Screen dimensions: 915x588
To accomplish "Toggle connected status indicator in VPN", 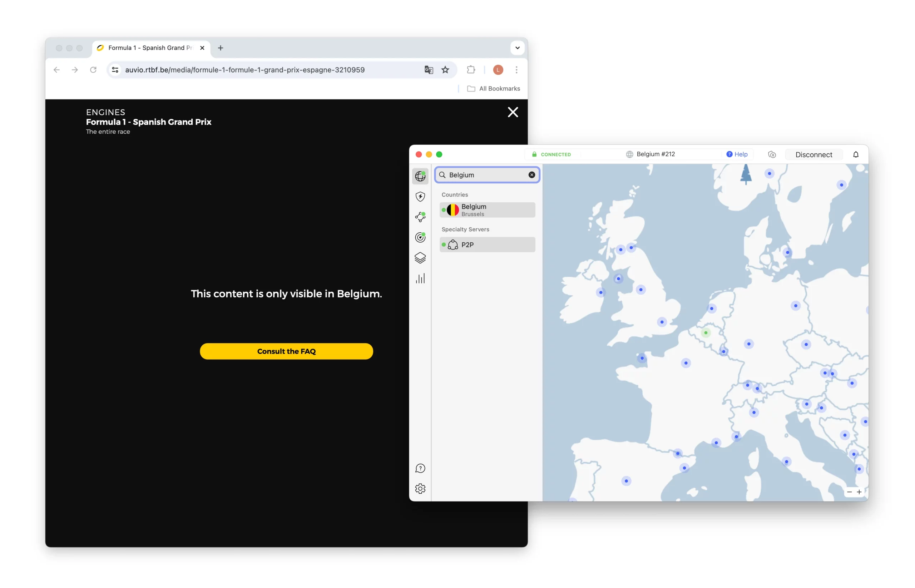I will tap(554, 154).
